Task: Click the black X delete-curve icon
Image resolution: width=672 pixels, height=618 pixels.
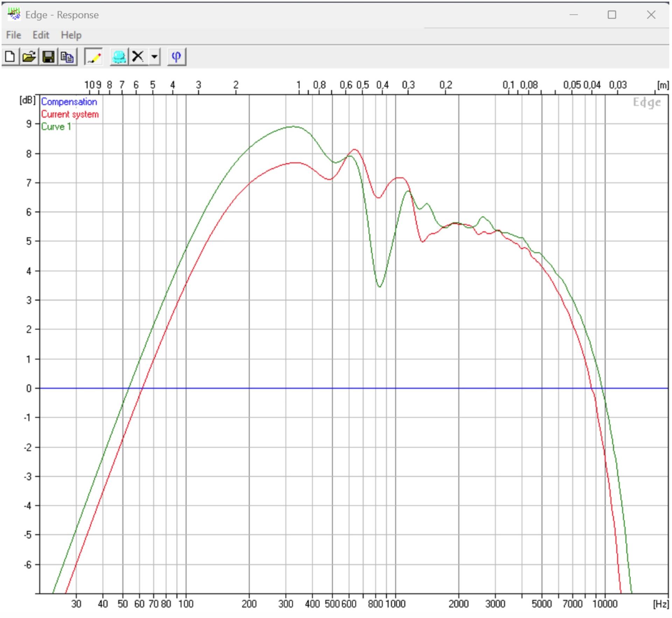Action: (x=138, y=56)
